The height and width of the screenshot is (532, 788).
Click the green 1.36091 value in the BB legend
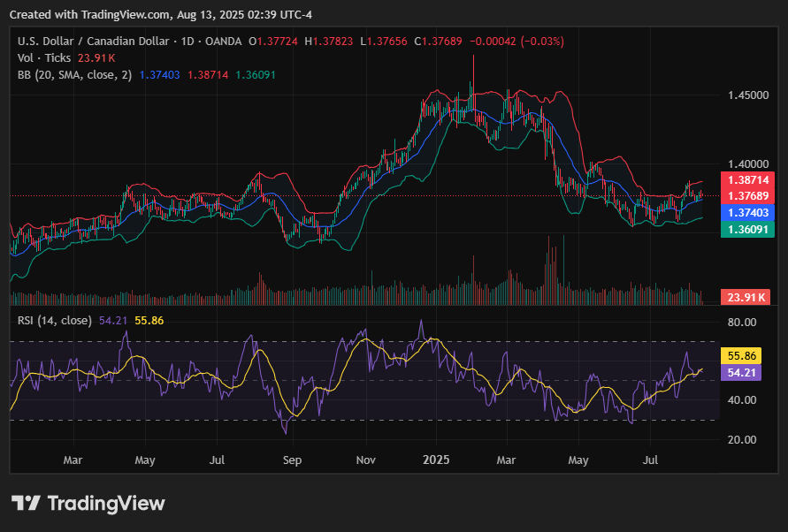point(256,75)
